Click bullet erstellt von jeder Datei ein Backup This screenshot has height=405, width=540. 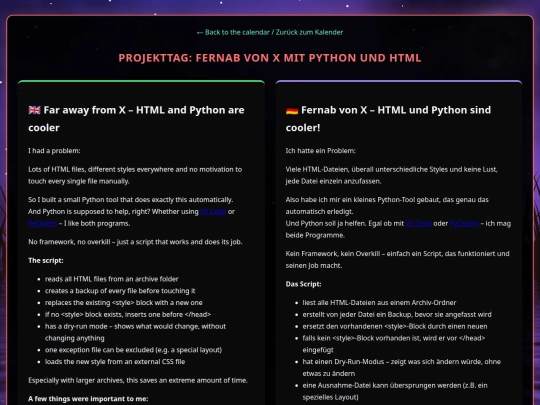pyautogui.click(x=397, y=314)
